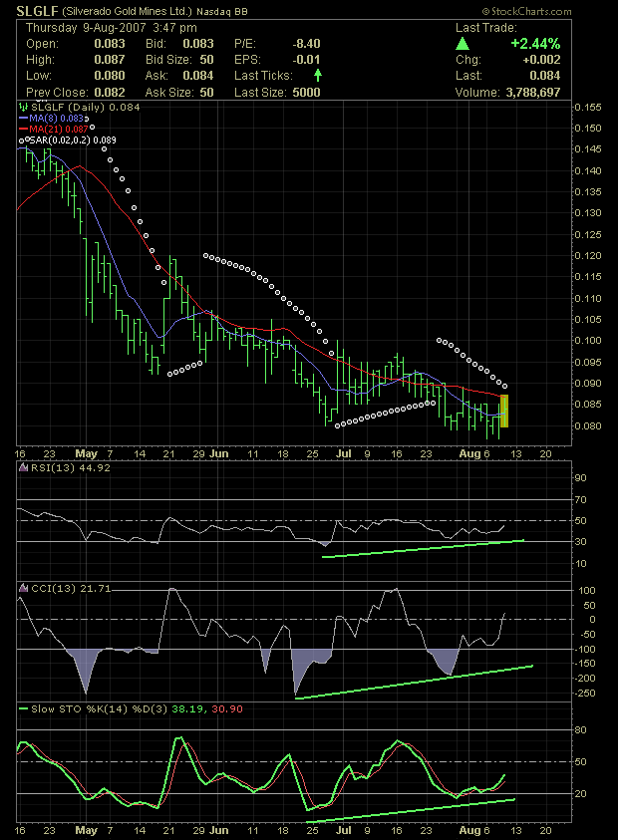The image size is (618, 840).
Task: Click the Volume value 3,788,697
Action: pos(533,92)
